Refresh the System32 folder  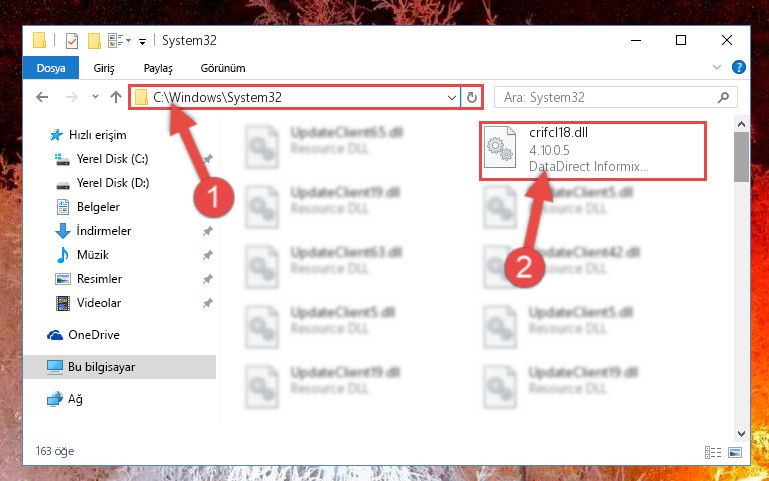coord(472,98)
